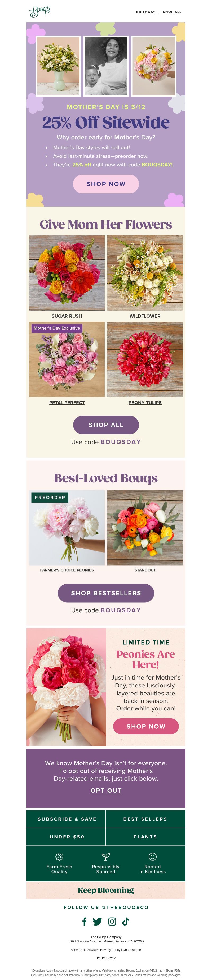
Task: Click the OPT OUT link
Action: pos(106,790)
